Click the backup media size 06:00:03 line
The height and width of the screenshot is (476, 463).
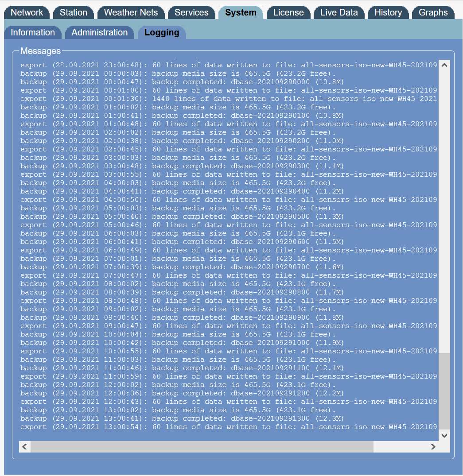coord(178,233)
